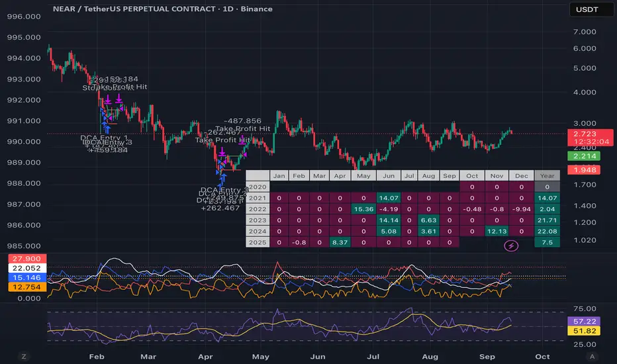Select the Year column header in table
Image resolution: width=617 pixels, height=364 pixels.
[x=547, y=175]
